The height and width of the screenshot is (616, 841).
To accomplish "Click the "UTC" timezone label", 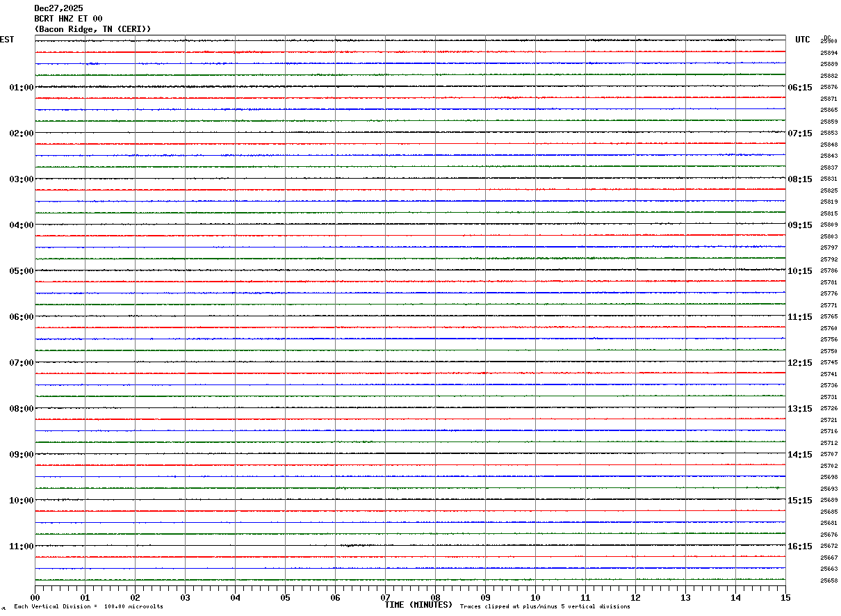I will click(x=803, y=40).
